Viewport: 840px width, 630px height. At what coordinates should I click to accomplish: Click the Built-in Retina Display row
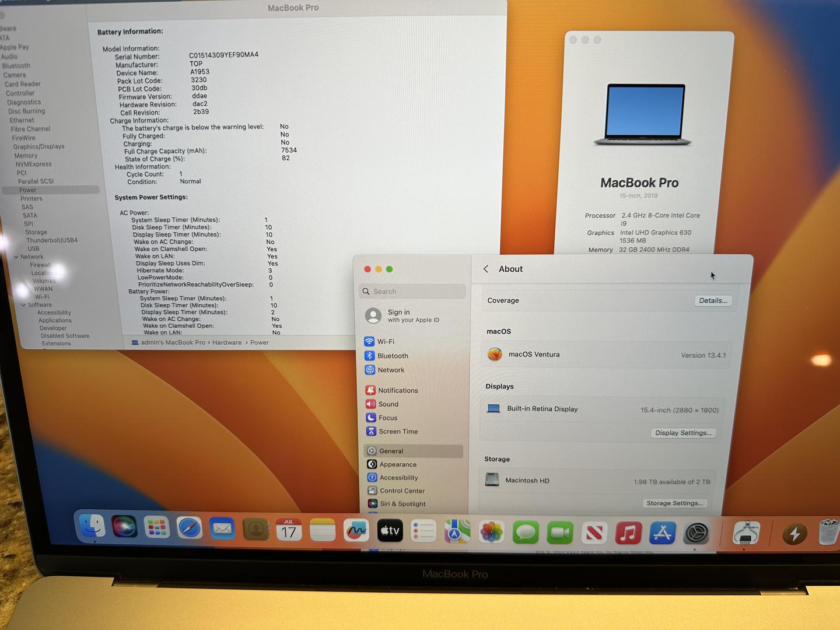[x=603, y=409]
